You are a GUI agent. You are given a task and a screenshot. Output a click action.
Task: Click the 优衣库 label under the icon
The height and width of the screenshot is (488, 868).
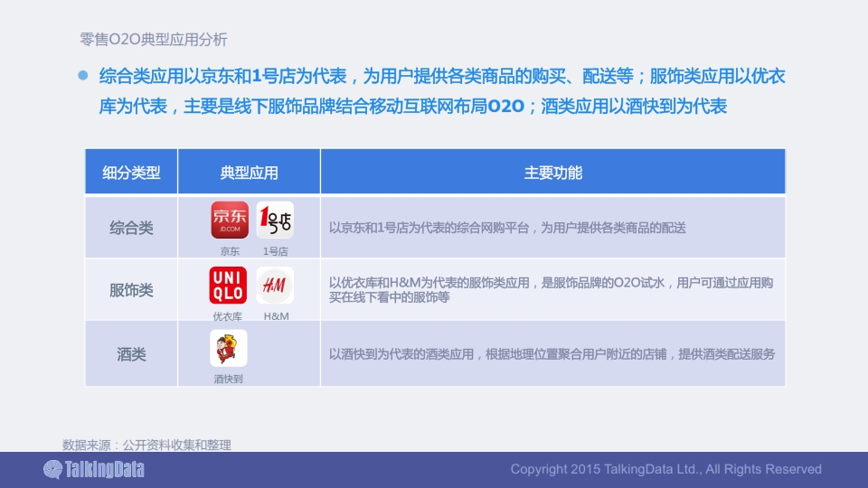click(x=228, y=316)
